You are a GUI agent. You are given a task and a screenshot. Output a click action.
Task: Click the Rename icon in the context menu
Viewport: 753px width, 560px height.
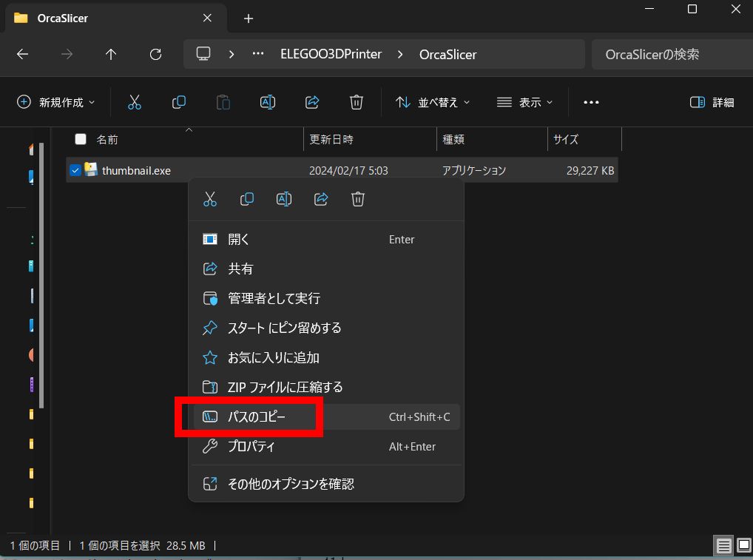click(x=284, y=199)
